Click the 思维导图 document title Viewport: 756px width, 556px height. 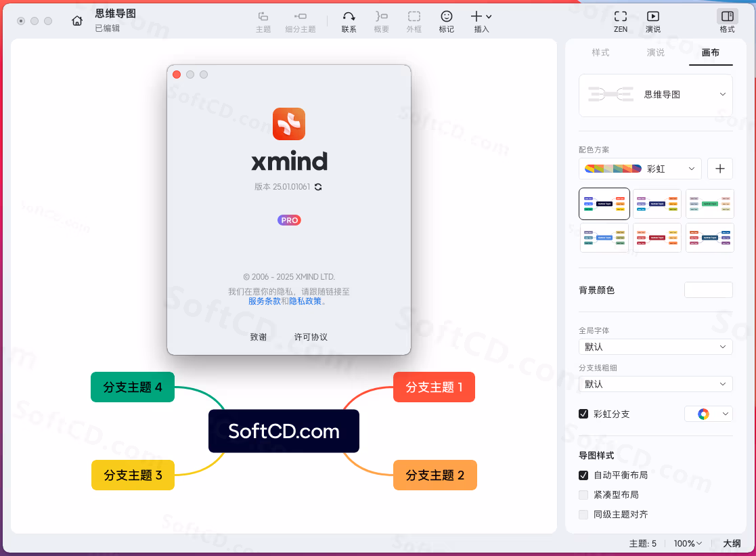(115, 14)
